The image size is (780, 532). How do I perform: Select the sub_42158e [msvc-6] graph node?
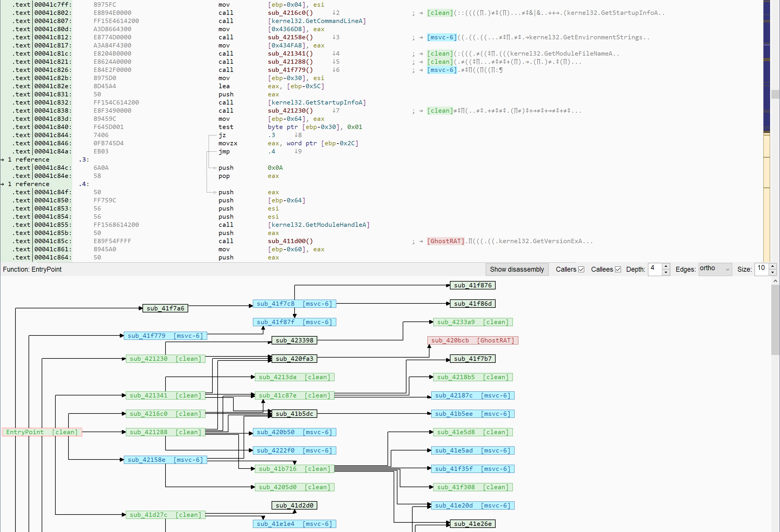click(x=165, y=459)
